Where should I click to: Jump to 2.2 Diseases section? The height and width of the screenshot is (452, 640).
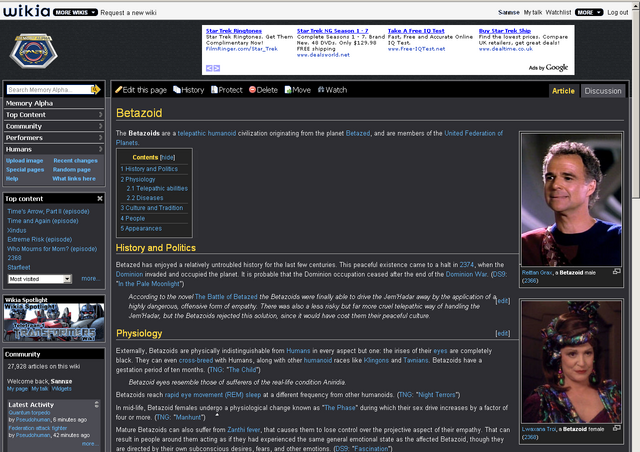(145, 198)
